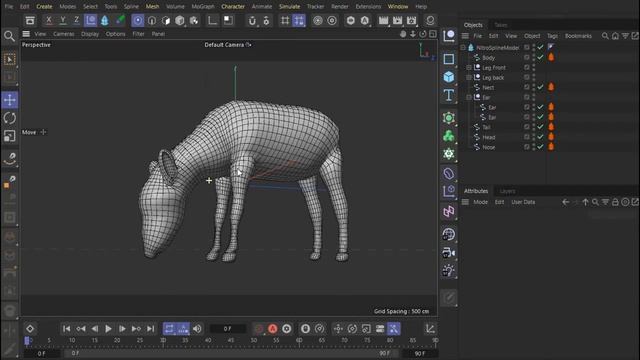The image size is (640, 360).
Task: Toggle the green enable checkmark for Body
Action: [x=540, y=57]
